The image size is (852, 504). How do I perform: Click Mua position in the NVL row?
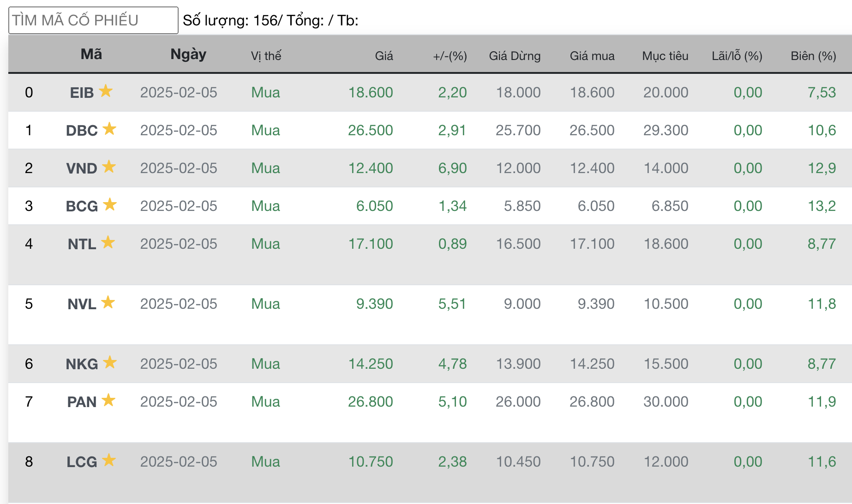click(x=265, y=304)
